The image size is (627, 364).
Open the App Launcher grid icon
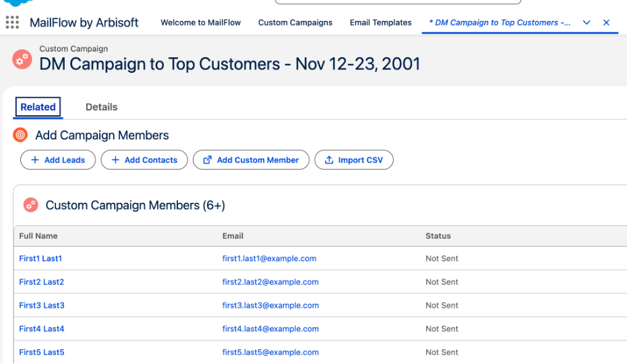[x=12, y=22]
